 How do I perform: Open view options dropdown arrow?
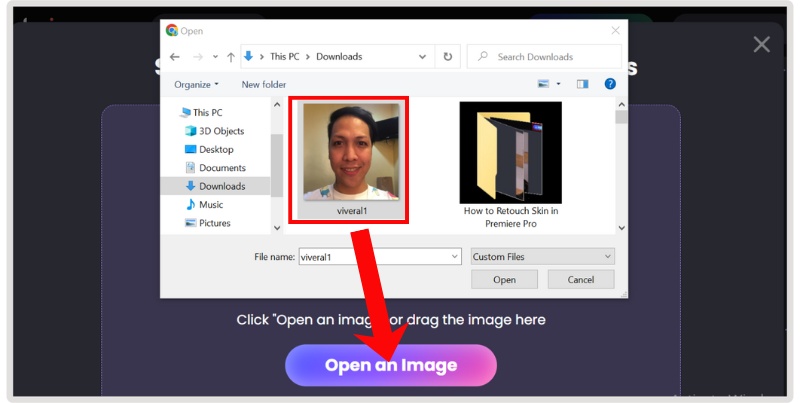pos(558,84)
